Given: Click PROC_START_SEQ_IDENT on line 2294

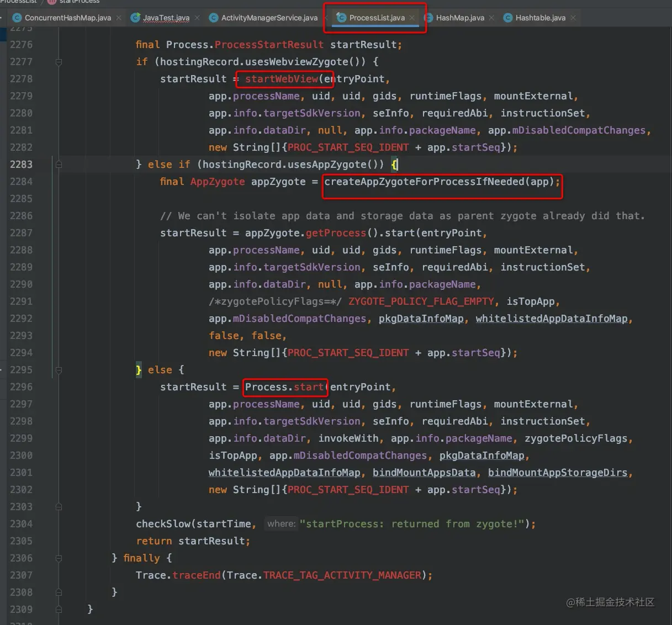Looking at the screenshot, I should click(348, 353).
